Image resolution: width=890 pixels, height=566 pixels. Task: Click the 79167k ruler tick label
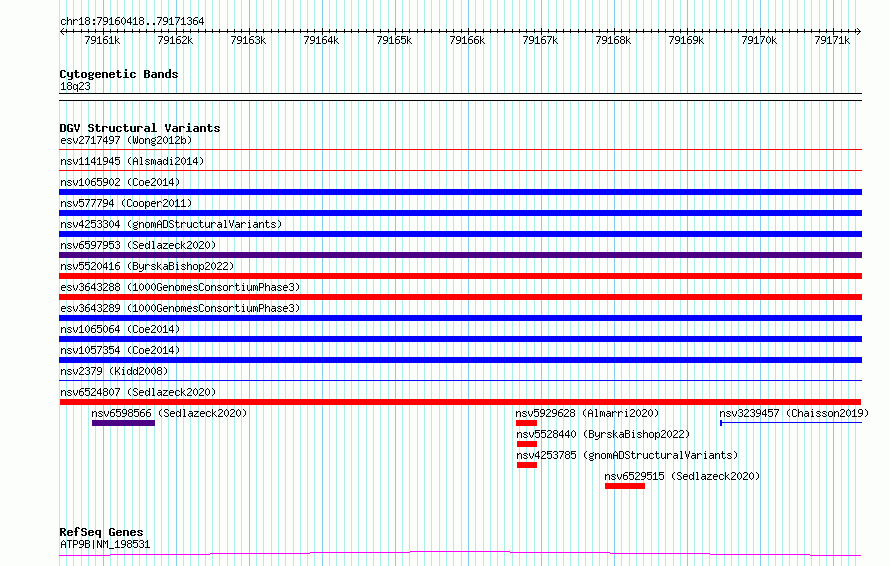(540, 40)
